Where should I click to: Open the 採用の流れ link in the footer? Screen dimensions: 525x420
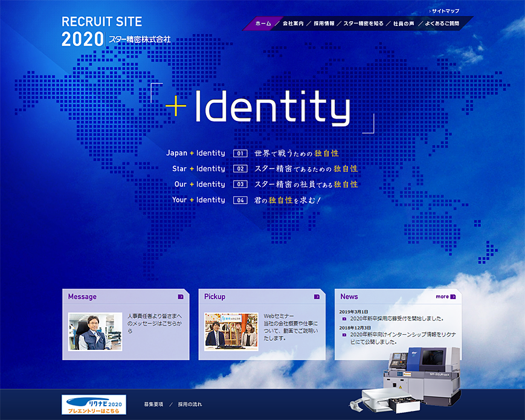tap(190, 403)
